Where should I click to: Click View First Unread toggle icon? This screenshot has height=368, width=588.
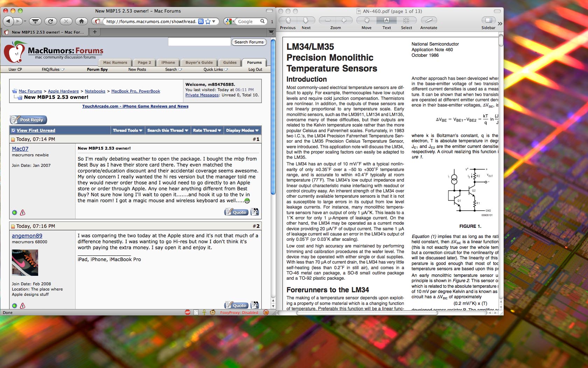(13, 130)
